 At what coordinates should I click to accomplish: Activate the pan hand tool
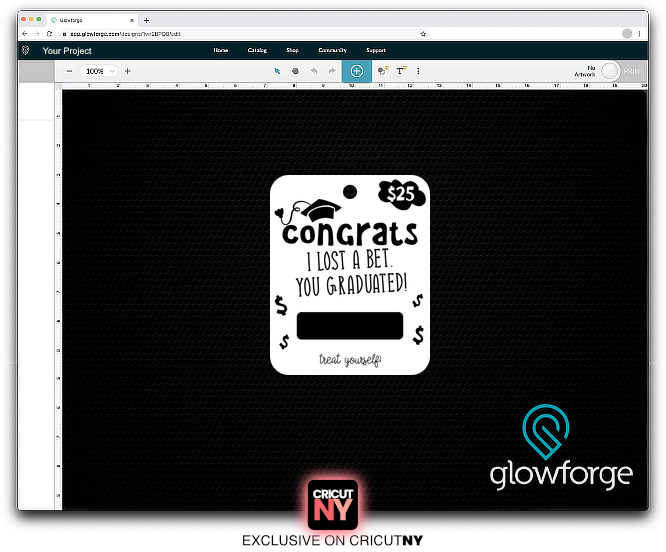(295, 71)
